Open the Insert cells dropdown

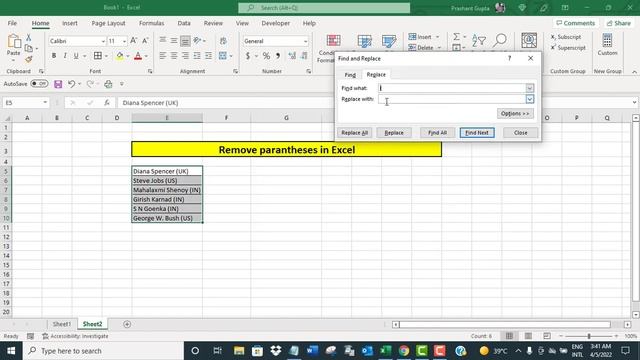(438, 37)
